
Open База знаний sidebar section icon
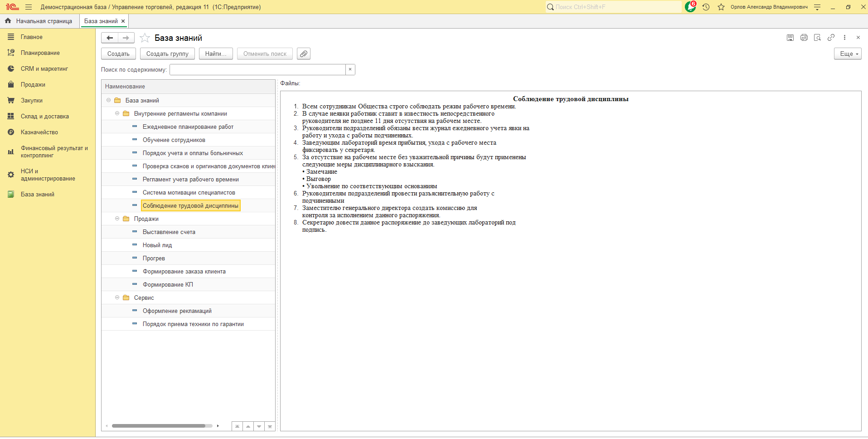click(11, 194)
